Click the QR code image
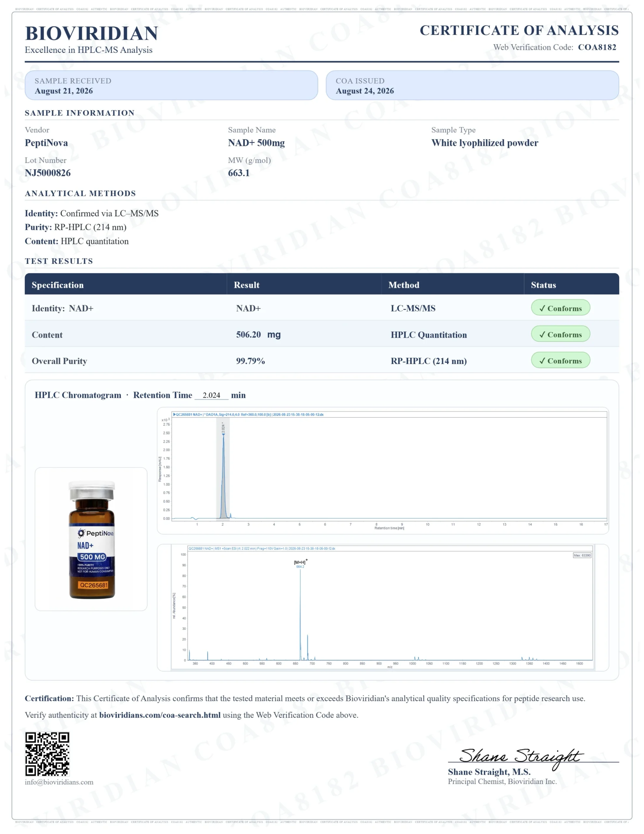The image size is (644, 834). (47, 754)
